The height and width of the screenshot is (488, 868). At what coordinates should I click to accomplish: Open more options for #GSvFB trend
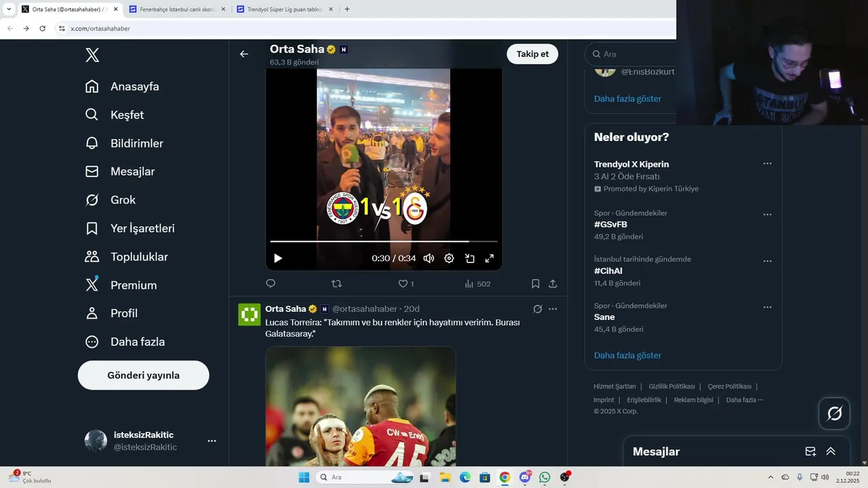(768, 215)
